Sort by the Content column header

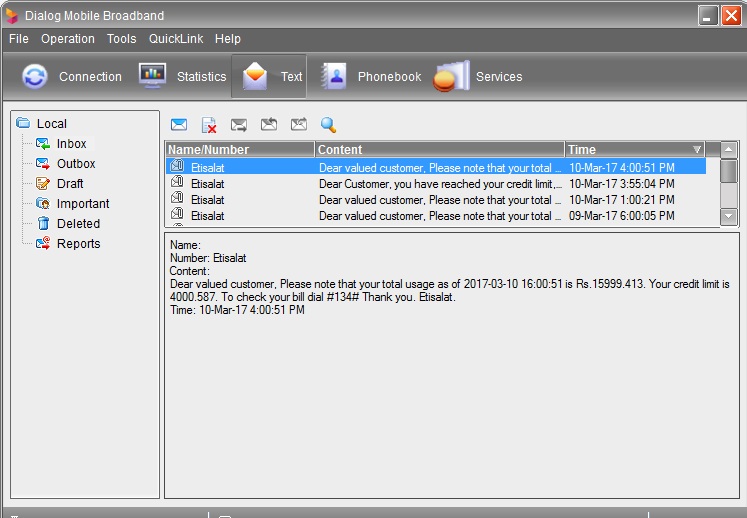pyautogui.click(x=440, y=150)
